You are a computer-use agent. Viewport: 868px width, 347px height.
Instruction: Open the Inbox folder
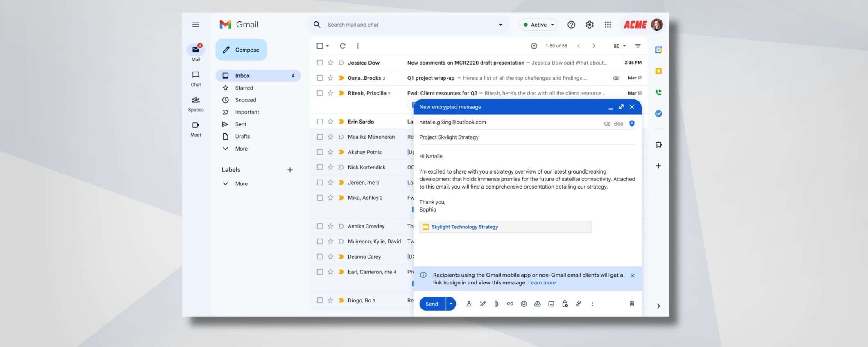tap(258, 75)
